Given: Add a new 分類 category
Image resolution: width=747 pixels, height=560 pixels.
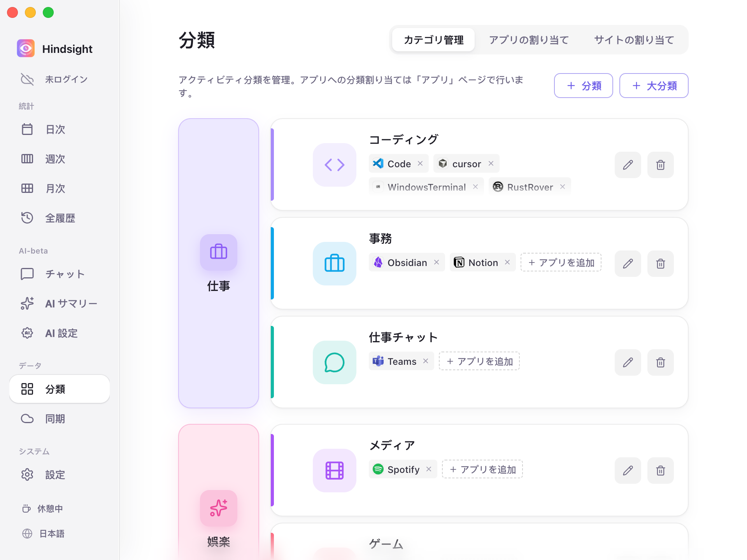Looking at the screenshot, I should tap(584, 86).
